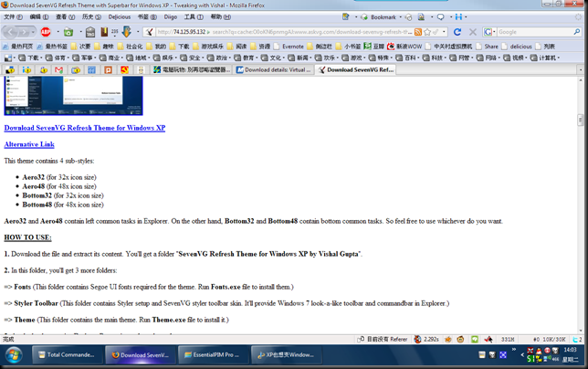Show hidden tray icons arrow
Image resolution: width=588 pixels, height=369 pixels.
click(x=522, y=354)
